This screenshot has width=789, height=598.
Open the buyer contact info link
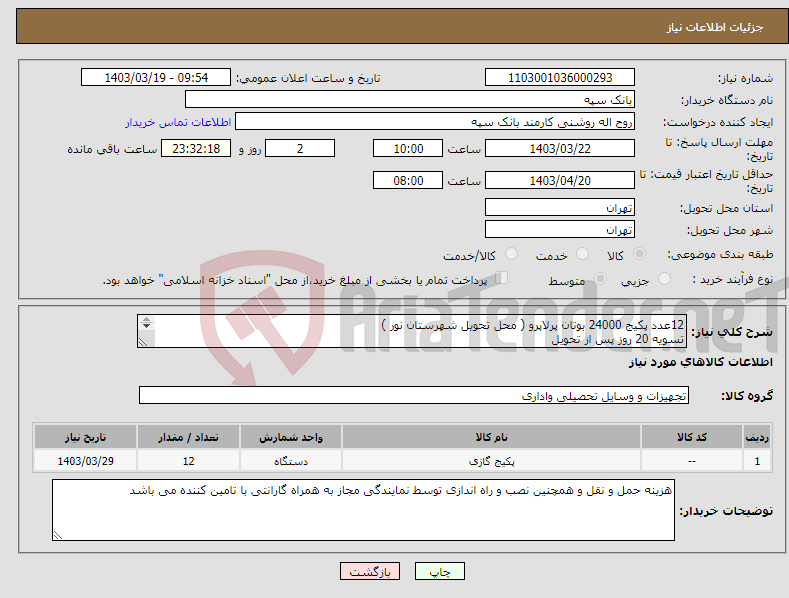178,122
